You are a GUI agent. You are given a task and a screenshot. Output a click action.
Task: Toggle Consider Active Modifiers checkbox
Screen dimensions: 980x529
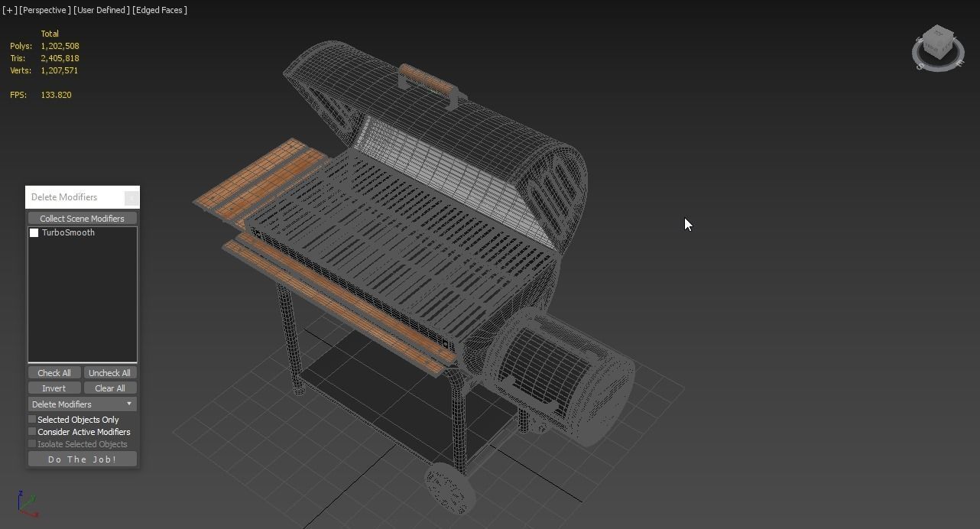coord(32,431)
